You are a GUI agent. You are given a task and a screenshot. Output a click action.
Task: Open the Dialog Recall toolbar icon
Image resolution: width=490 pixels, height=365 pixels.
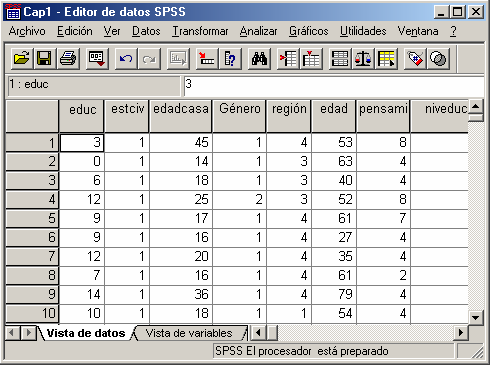(x=97, y=59)
